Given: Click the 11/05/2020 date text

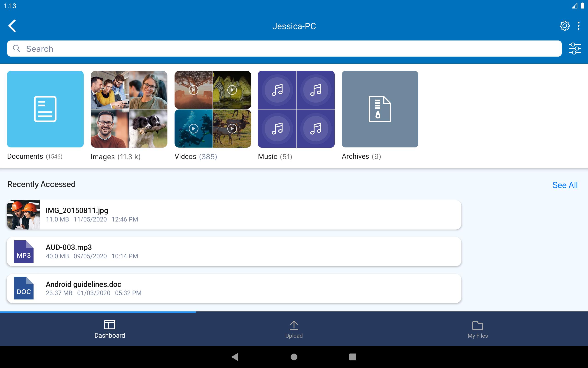Looking at the screenshot, I should click(90, 219).
